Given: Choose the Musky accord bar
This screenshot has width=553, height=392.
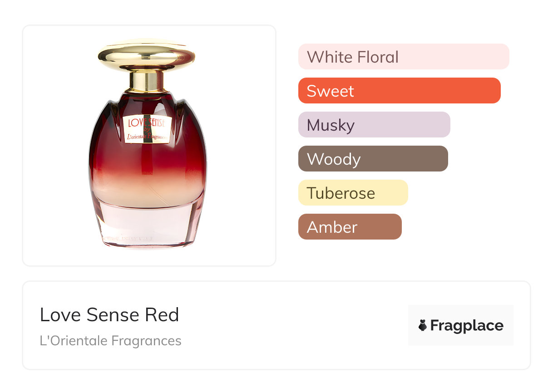Looking at the screenshot, I should pos(374,125).
